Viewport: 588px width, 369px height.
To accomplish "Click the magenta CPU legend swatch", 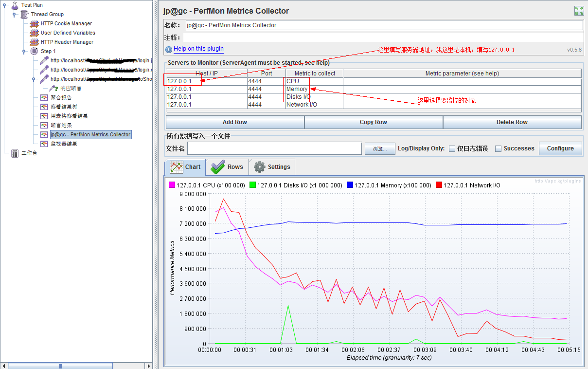I will [172, 185].
